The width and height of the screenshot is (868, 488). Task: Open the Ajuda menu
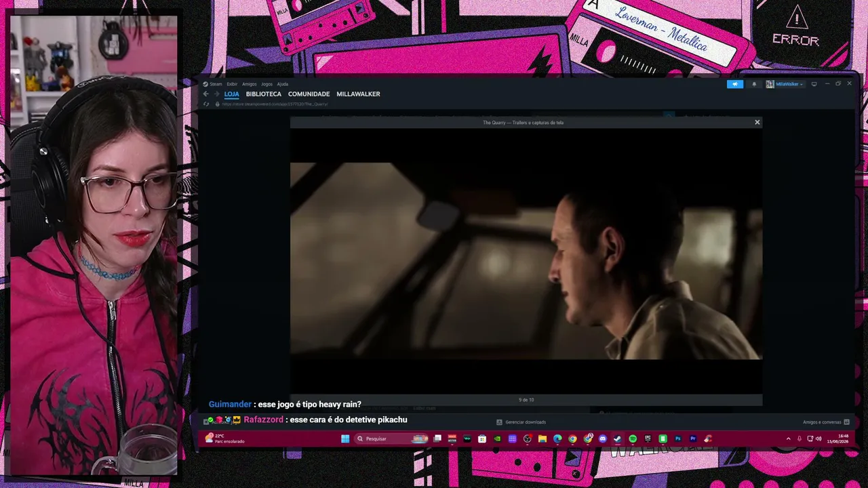(x=283, y=84)
